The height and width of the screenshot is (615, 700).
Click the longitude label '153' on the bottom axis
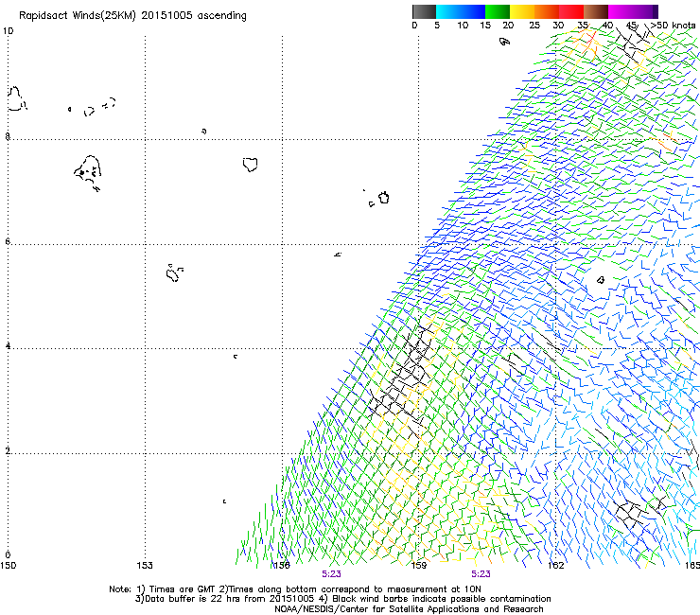point(145,566)
